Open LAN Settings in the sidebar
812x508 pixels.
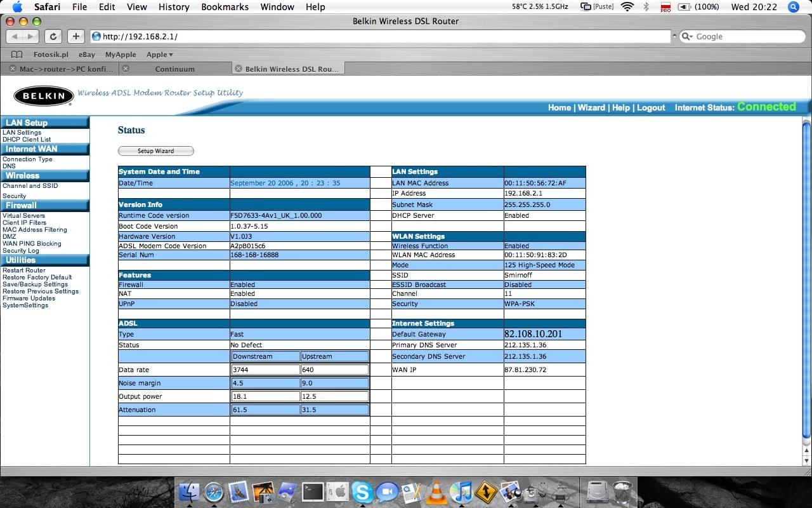point(22,133)
